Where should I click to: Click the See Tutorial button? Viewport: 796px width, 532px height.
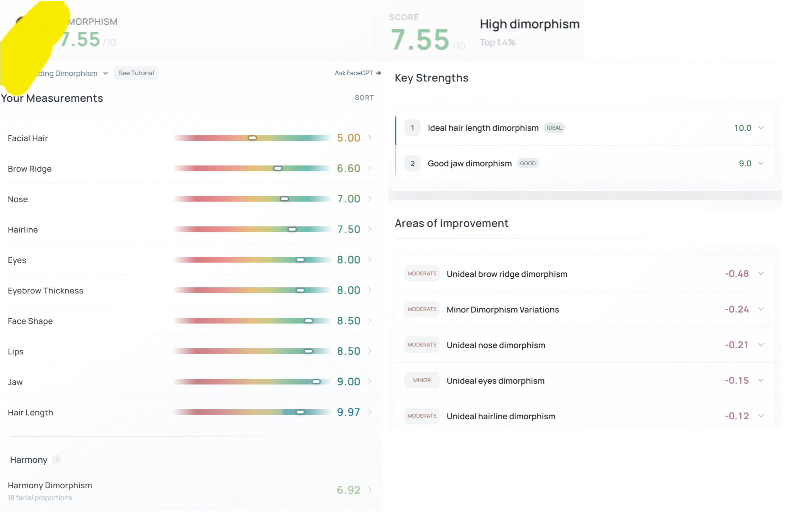136,73
